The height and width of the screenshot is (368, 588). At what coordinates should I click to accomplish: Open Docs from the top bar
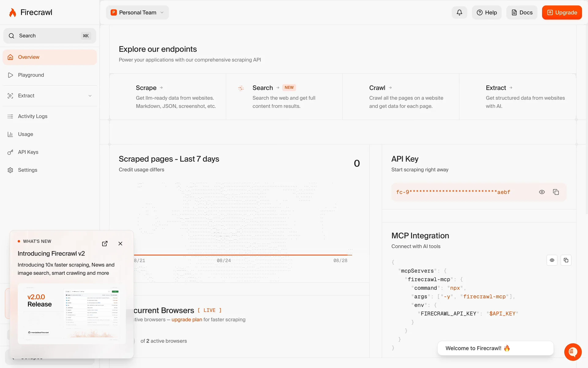522,13
